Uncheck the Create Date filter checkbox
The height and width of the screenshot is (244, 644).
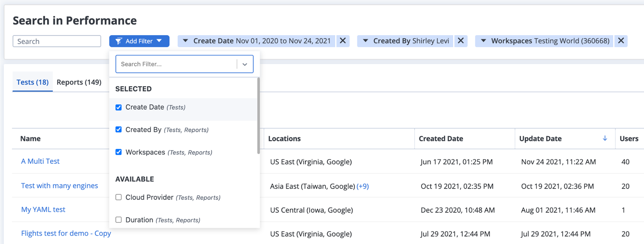tap(118, 107)
